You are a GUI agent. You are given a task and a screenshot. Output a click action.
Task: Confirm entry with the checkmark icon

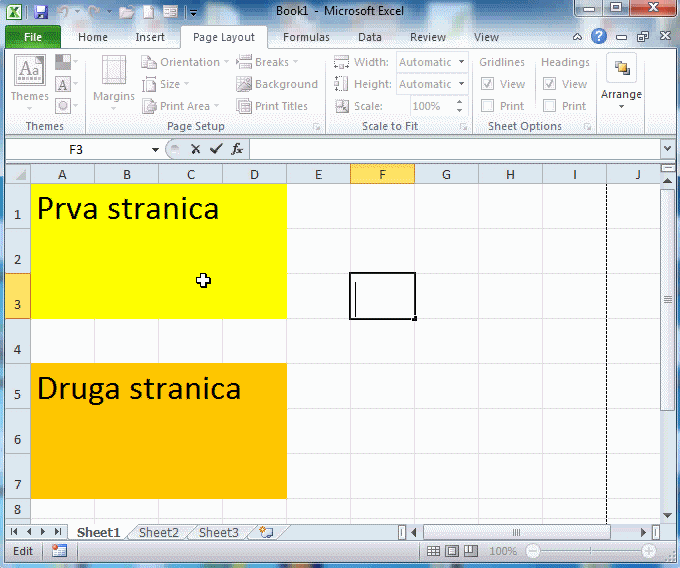[x=216, y=149]
